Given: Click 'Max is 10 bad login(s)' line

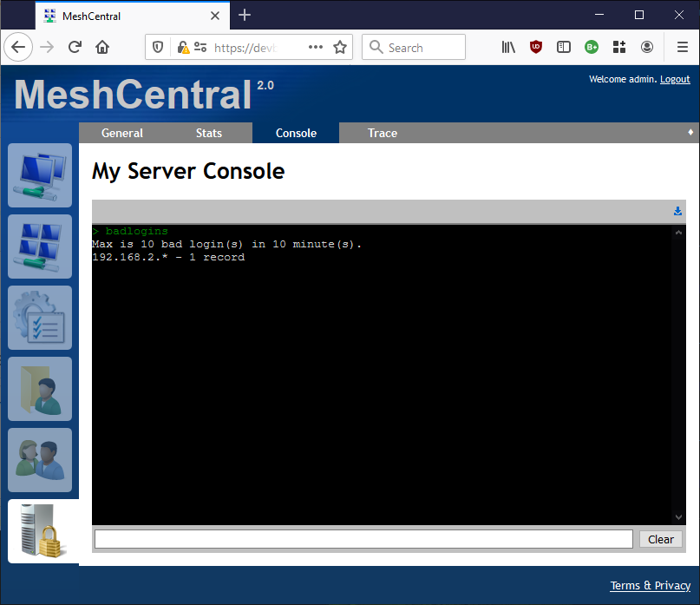Looking at the screenshot, I should tap(226, 244).
